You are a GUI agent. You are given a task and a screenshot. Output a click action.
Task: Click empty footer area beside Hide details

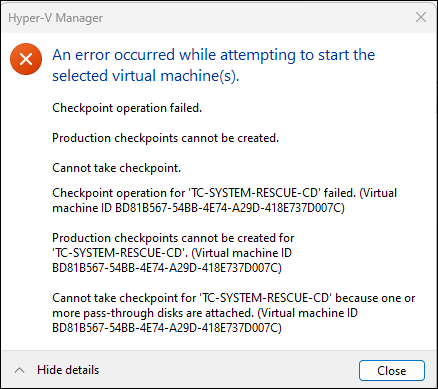(x=227, y=370)
